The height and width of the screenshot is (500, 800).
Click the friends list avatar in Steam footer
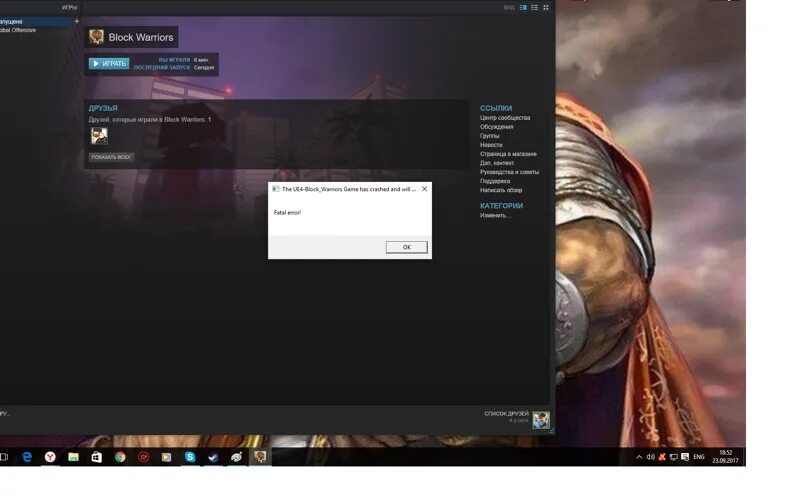(x=541, y=420)
